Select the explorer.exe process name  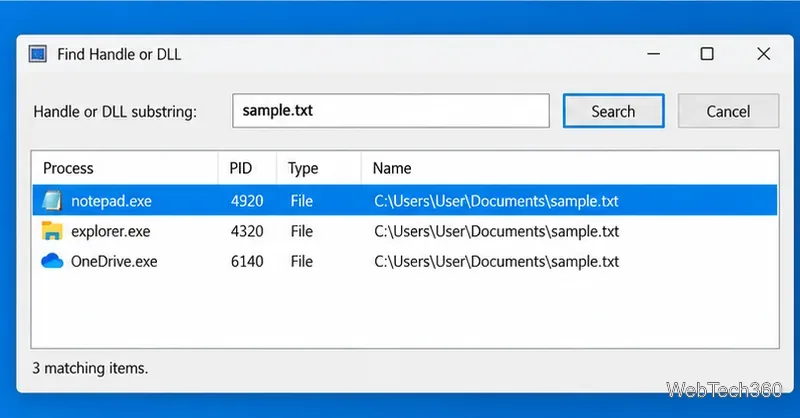pyautogui.click(x=111, y=231)
